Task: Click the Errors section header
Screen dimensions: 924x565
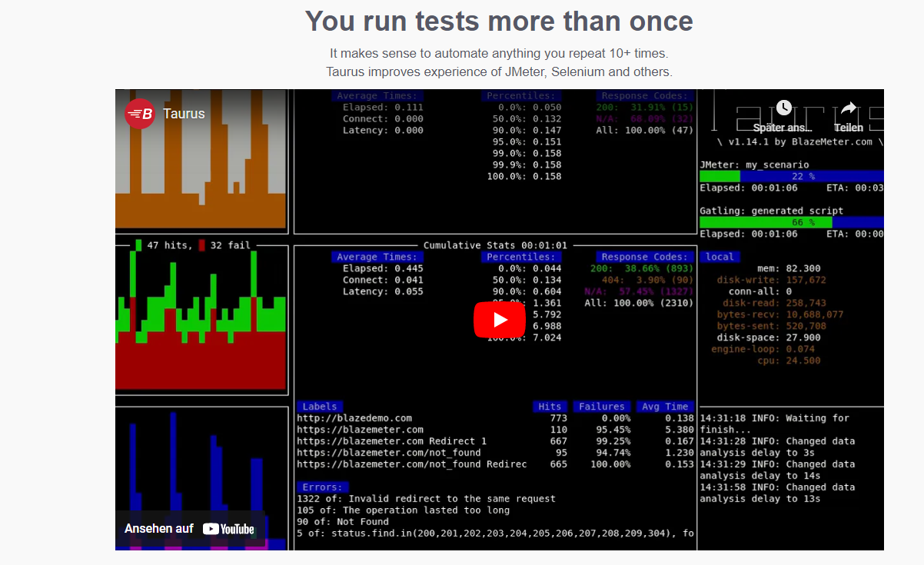Action: pyautogui.click(x=322, y=487)
